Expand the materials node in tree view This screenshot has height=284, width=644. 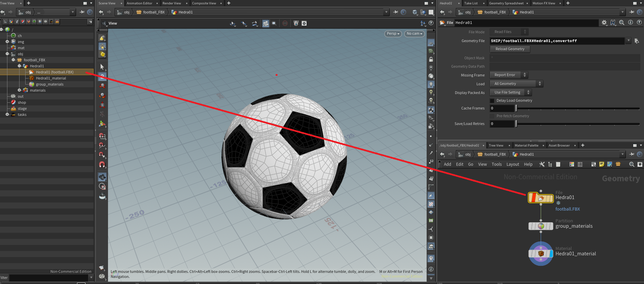20,90
